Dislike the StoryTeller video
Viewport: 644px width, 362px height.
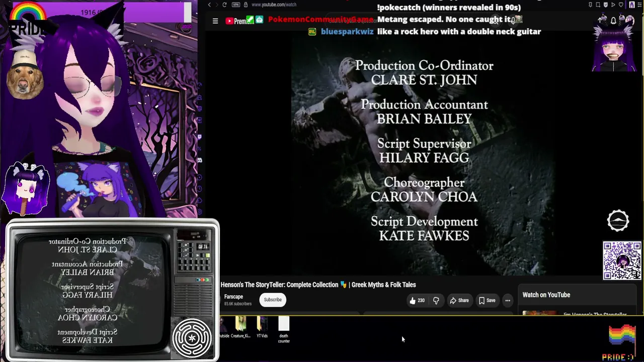[x=436, y=301]
